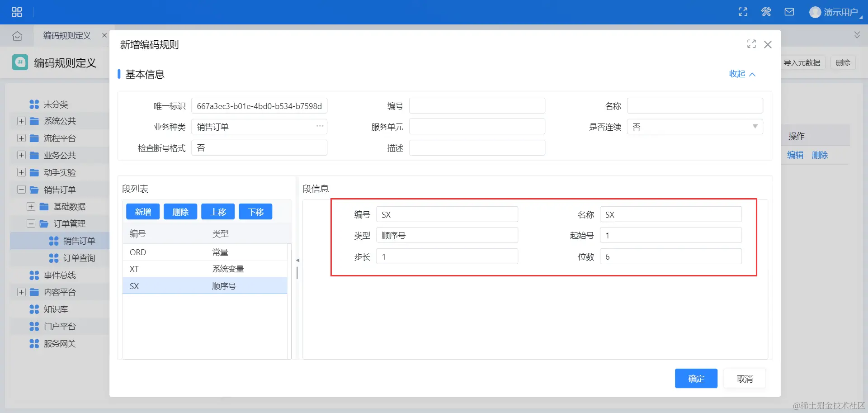Screen dimensions: 868x413
Task: Click the 上移 move up button
Action: click(x=218, y=212)
